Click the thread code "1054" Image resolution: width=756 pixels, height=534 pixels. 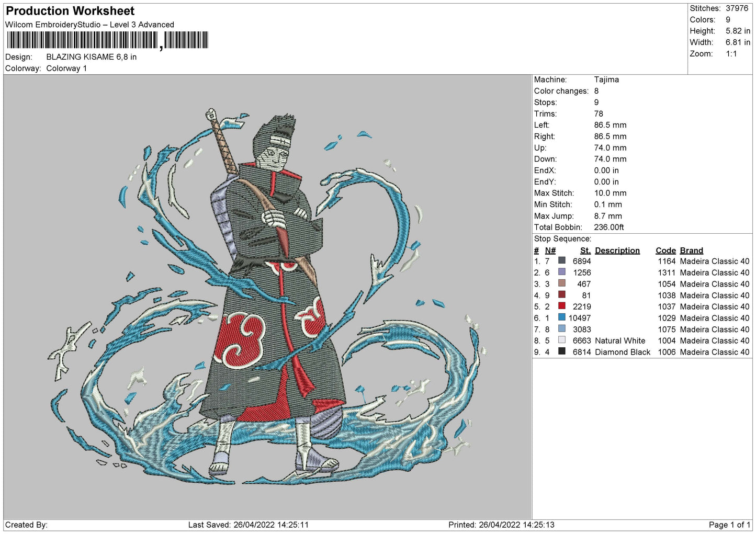pos(667,285)
